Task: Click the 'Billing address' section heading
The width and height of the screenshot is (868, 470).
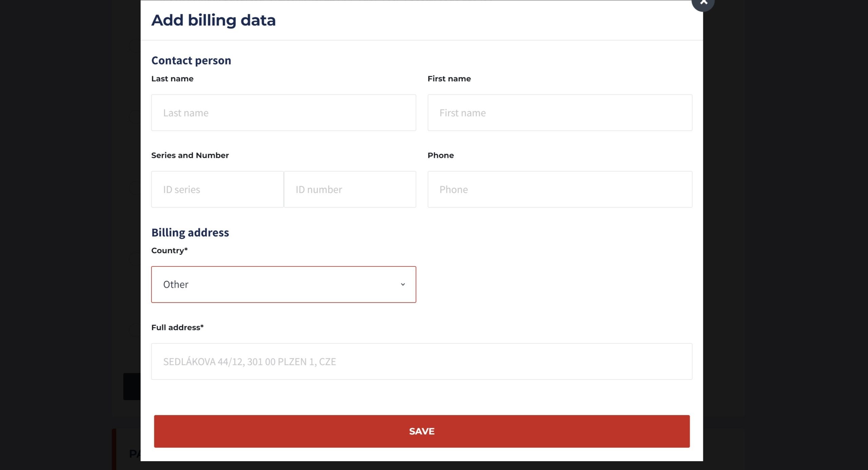Action: coord(190,232)
